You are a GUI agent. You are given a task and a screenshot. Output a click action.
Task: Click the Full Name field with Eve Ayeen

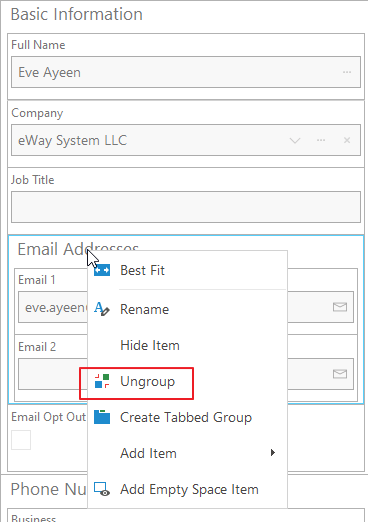186,72
